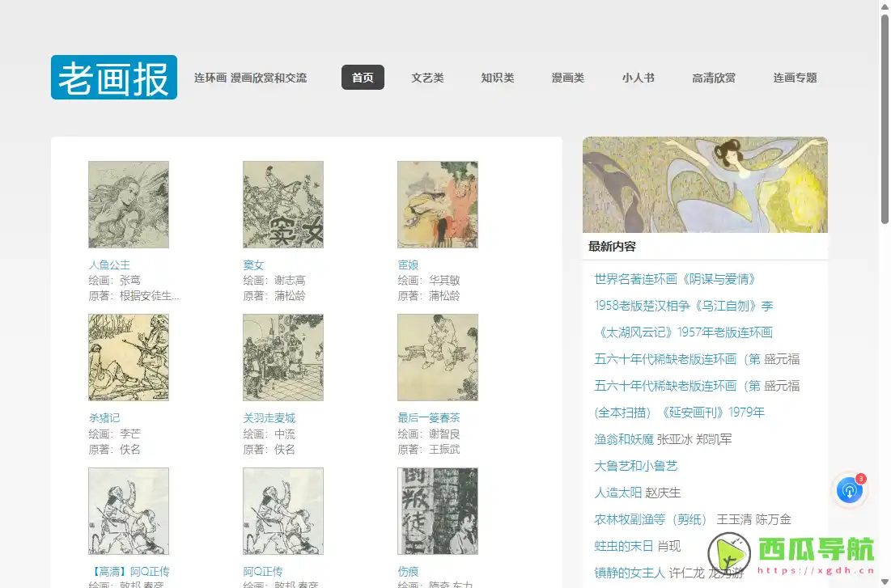
Task: Click the 【高清】阿Q正传 title link
Action: [129, 572]
